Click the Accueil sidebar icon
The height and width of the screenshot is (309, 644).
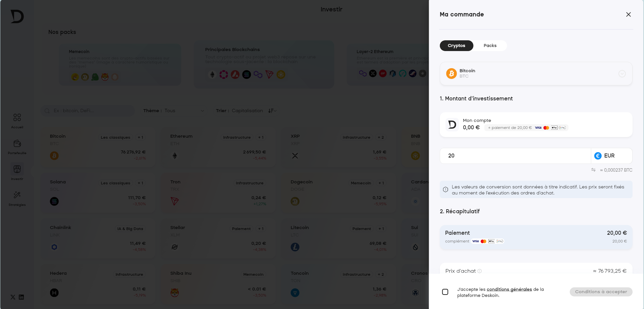17,118
